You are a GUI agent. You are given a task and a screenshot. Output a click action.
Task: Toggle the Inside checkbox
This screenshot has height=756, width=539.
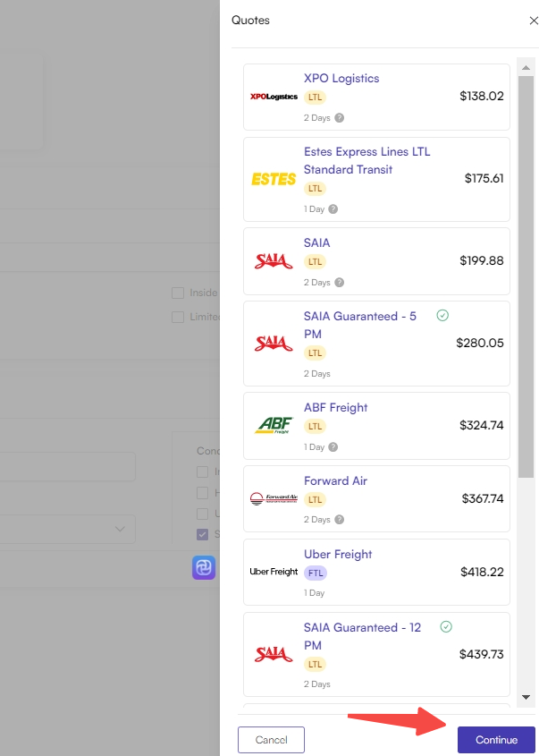coord(178,293)
